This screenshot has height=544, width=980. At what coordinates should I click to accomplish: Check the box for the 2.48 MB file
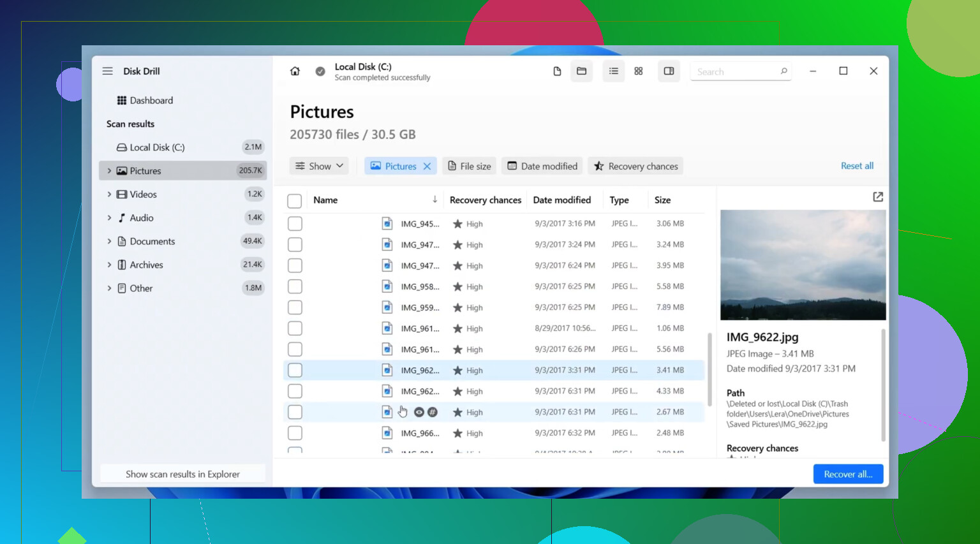click(x=295, y=433)
